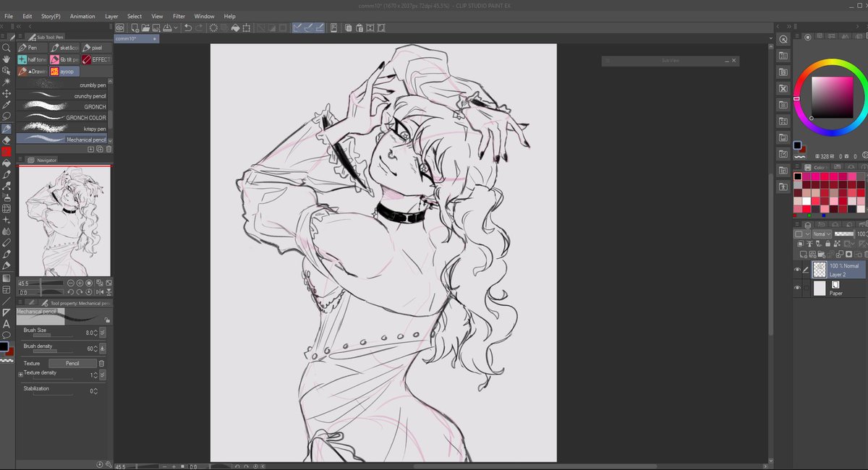Toggle the half tone sub tool
Viewport: 868px width, 470px height.
click(33, 59)
